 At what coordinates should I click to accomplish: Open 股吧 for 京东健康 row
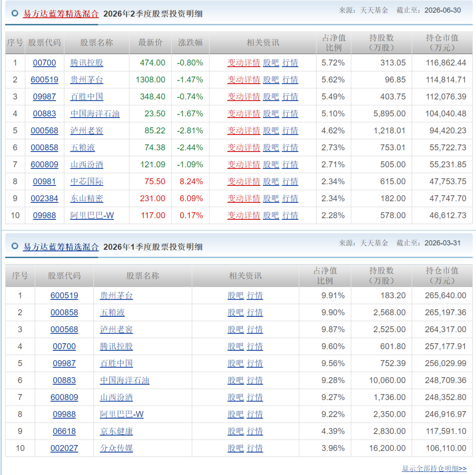[236, 431]
